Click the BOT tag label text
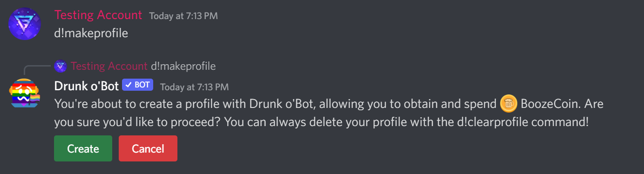Screen dimensions: 644x174 142,85
